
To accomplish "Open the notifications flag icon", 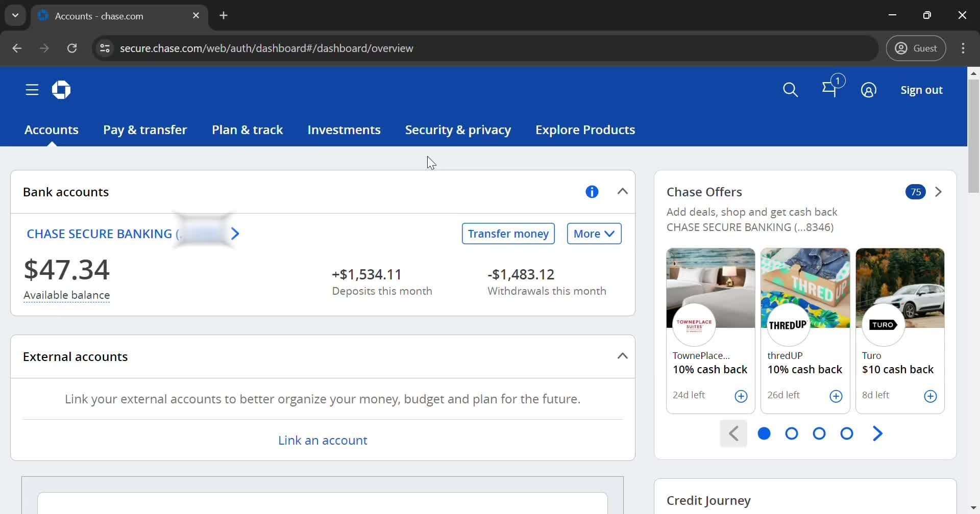I will pyautogui.click(x=830, y=90).
